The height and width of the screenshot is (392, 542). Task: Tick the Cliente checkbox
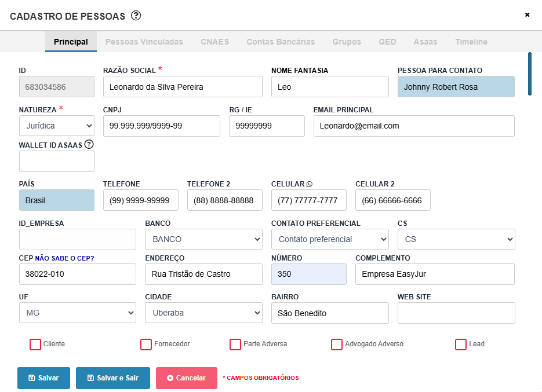35,345
